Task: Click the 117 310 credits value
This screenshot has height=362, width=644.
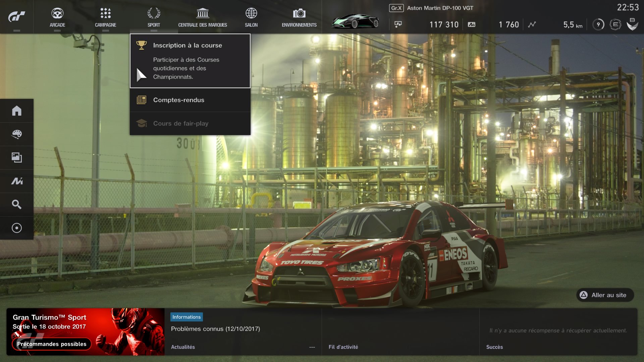Action: 444,24
